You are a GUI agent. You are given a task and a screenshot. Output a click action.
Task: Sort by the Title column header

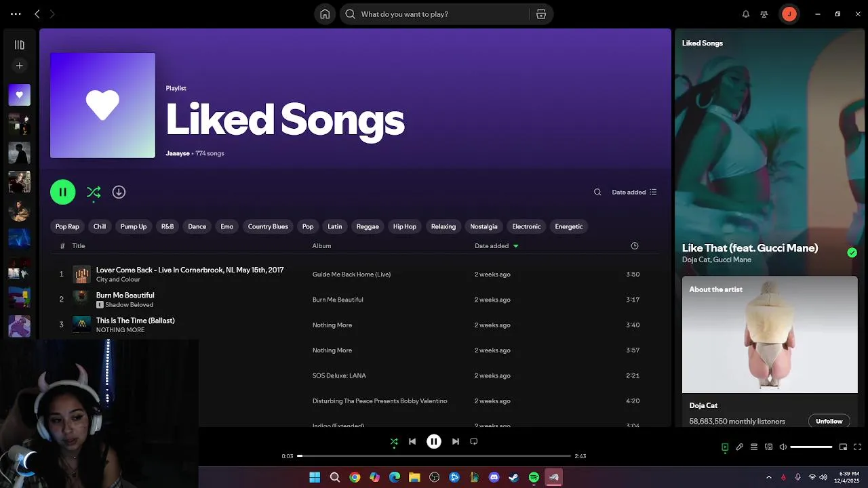(79, 246)
